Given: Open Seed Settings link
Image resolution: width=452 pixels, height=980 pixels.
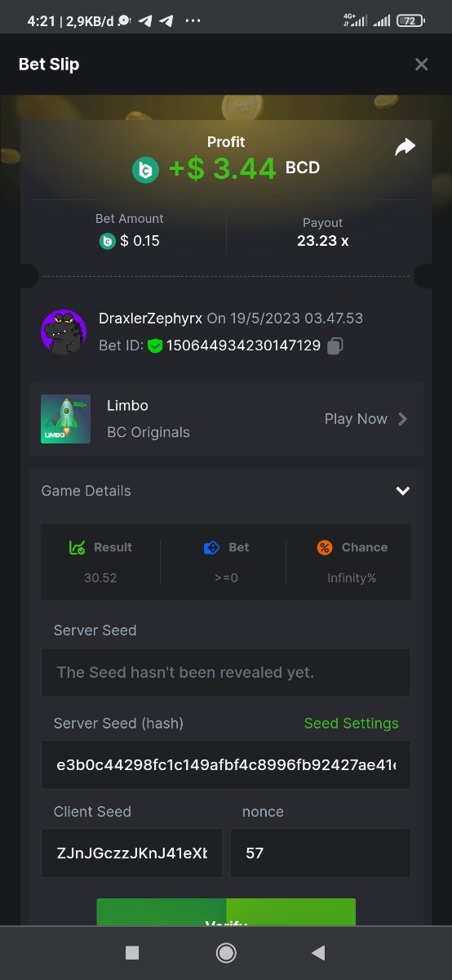Looking at the screenshot, I should tap(352, 724).
